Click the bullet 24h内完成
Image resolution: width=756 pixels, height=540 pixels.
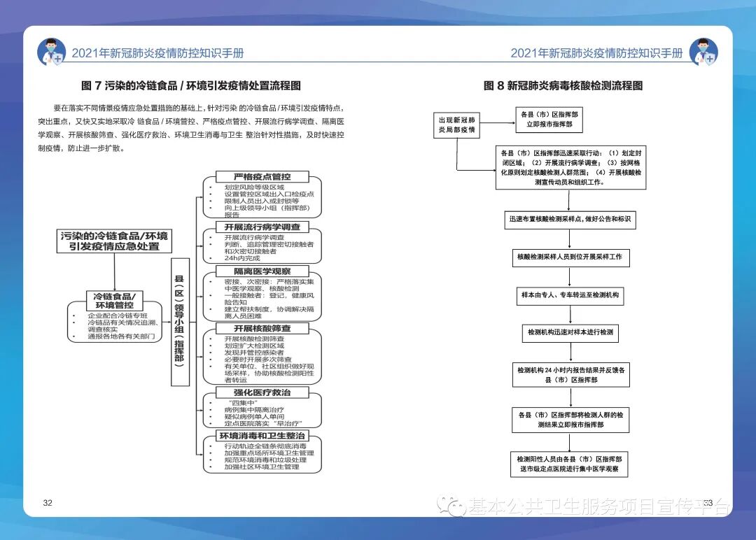tap(242, 258)
